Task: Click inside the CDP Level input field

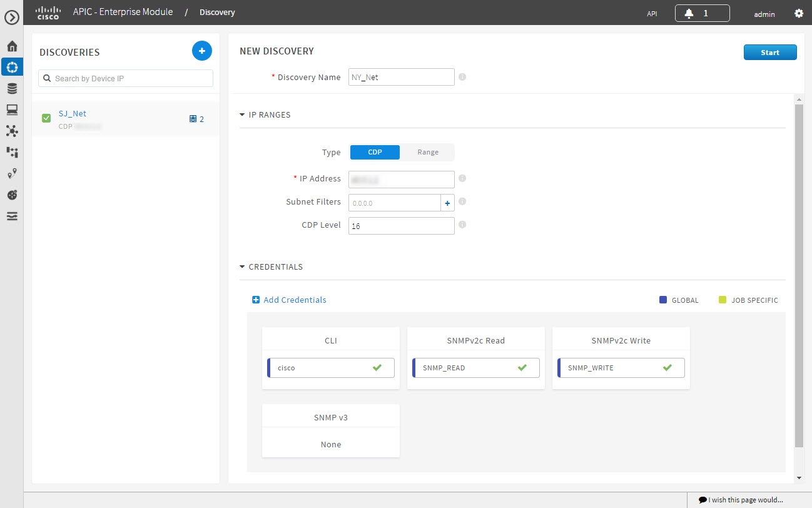Action: coord(401,225)
